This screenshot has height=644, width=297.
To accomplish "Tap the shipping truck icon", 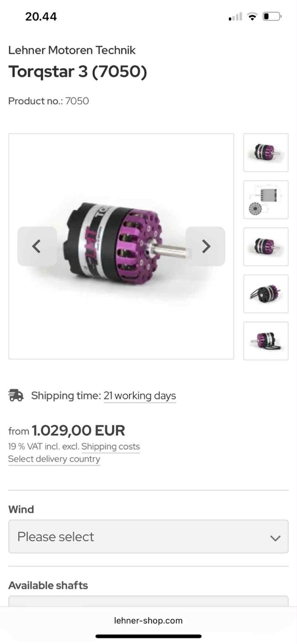I will click(16, 395).
